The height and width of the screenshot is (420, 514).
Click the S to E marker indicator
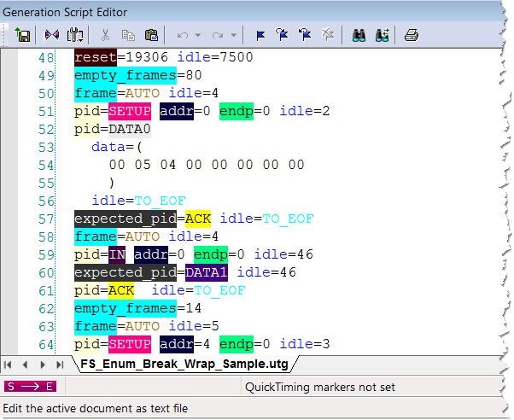(x=30, y=387)
